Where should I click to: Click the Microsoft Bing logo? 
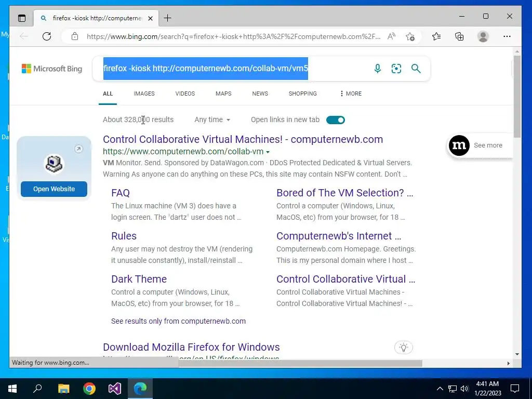52,69
